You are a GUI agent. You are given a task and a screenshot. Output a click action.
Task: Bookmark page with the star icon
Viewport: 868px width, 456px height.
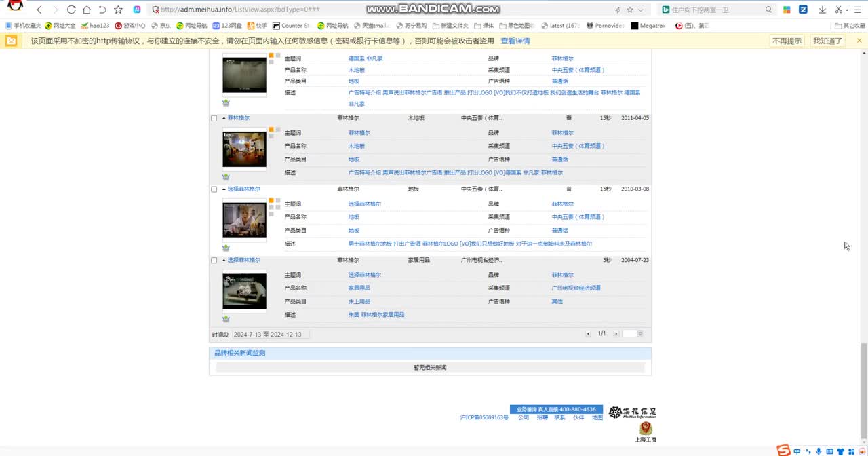tap(118, 9)
